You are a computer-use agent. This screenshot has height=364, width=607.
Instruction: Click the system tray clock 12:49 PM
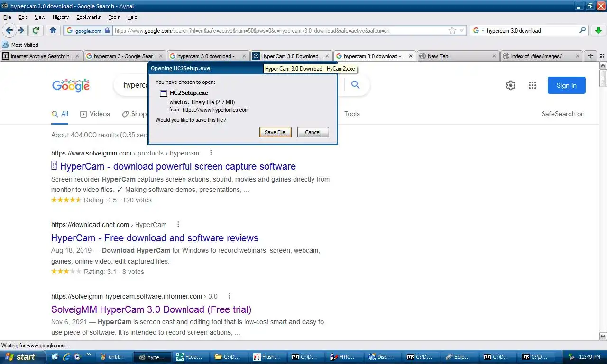pos(589,357)
